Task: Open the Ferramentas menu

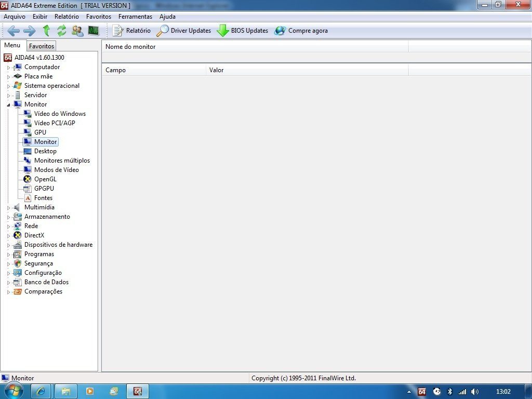Action: [135, 16]
